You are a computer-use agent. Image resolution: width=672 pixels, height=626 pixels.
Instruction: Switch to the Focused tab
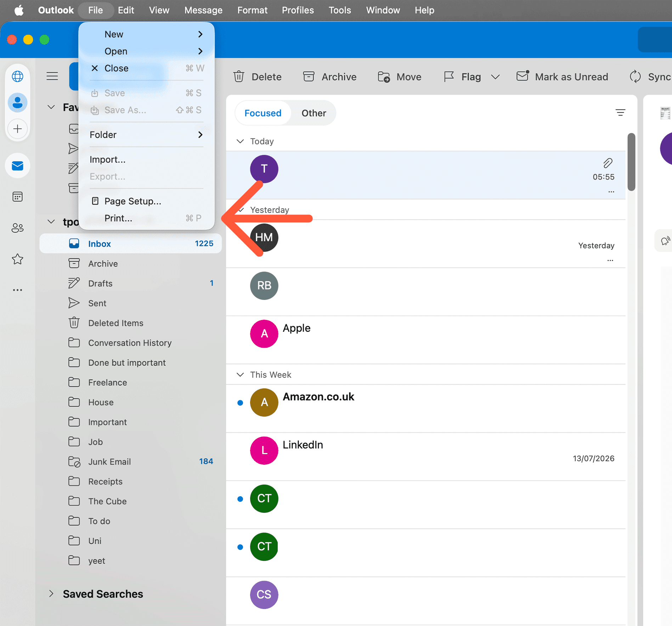click(263, 113)
